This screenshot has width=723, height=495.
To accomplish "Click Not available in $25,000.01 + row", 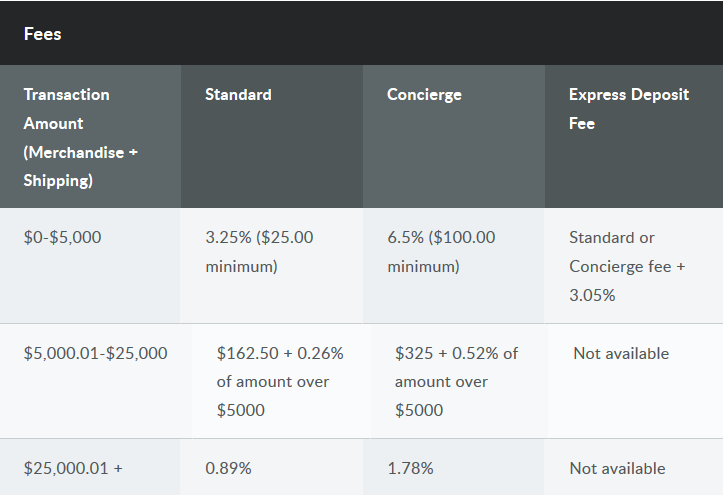I will (x=617, y=468).
